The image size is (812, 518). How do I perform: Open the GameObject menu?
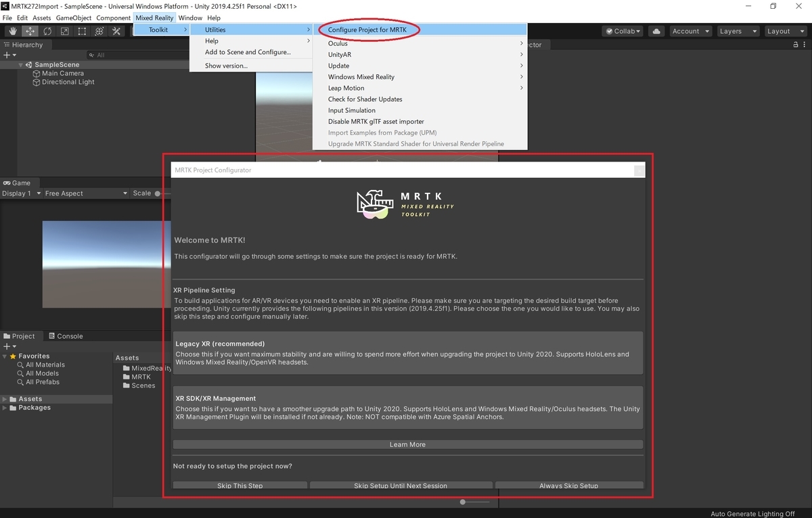[x=73, y=18]
